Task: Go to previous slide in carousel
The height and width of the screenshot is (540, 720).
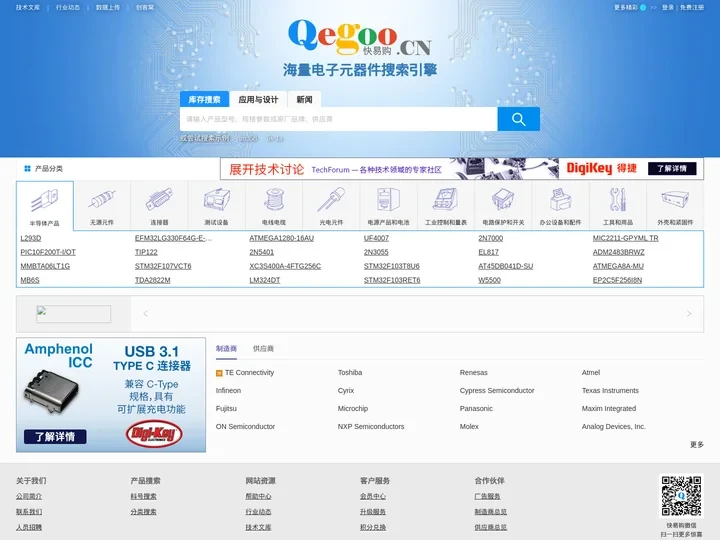Action: click(145, 314)
